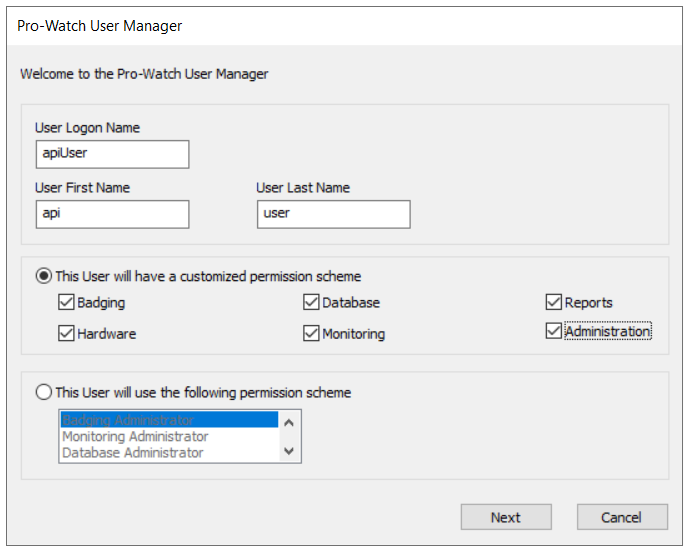
Task: Click the Next button
Action: 506,517
